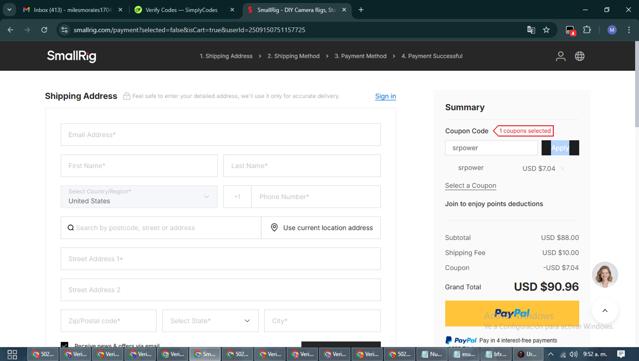Open the globe language selector icon

[580, 56]
